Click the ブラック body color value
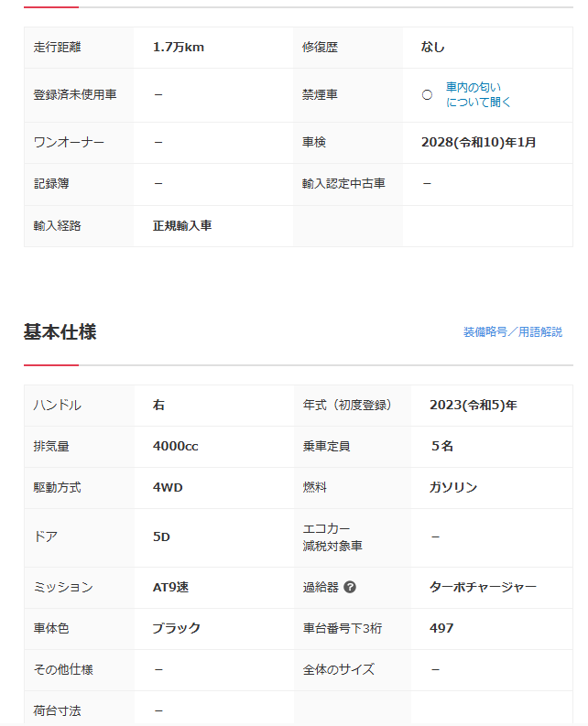Viewport: 588px width, 726px height. (x=176, y=629)
